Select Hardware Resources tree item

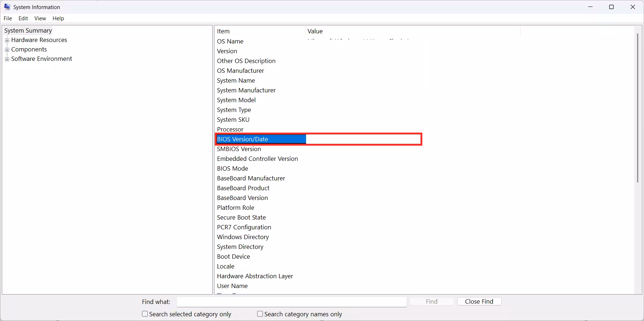[x=39, y=40]
